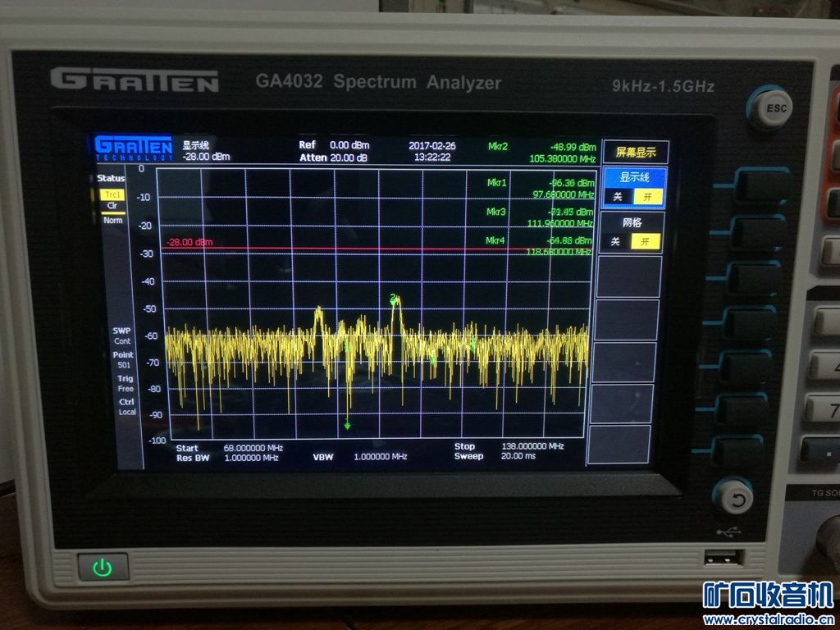The image size is (840, 630).
Task: Turn display line off (关) under 显示线
Action: point(618,197)
